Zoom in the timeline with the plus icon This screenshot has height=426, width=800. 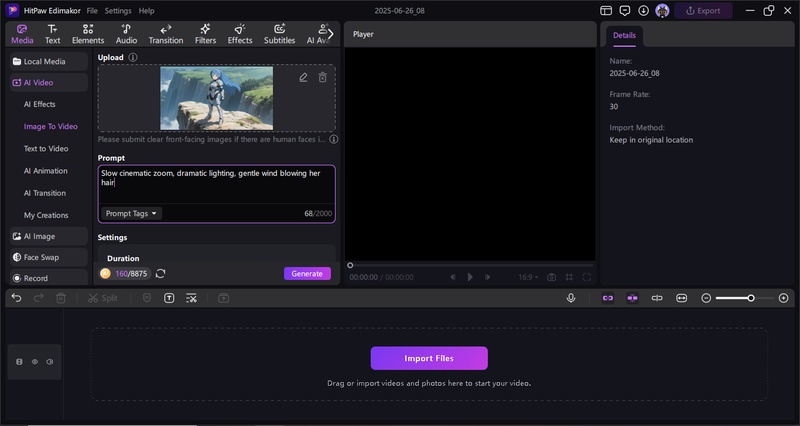[x=784, y=298]
